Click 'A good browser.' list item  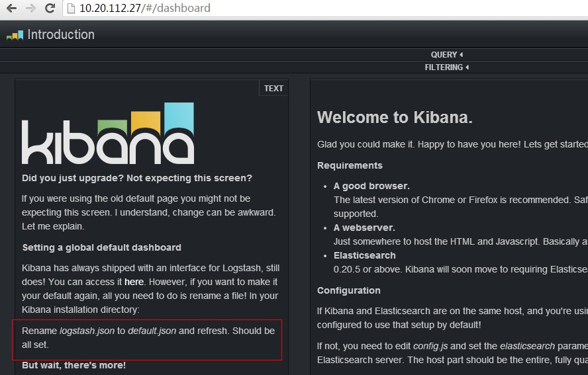click(371, 187)
